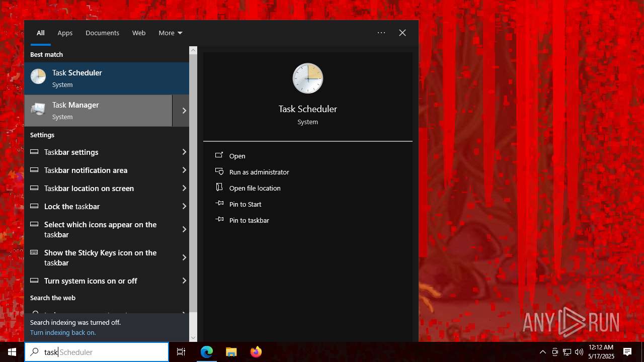644x362 pixels.
Task: Choose Pin to taskbar
Action: (249, 220)
